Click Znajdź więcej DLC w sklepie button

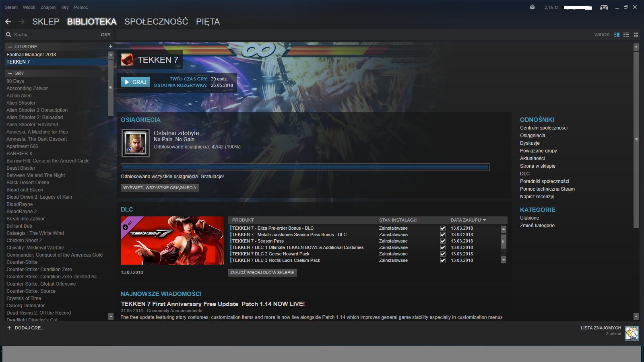262,273
